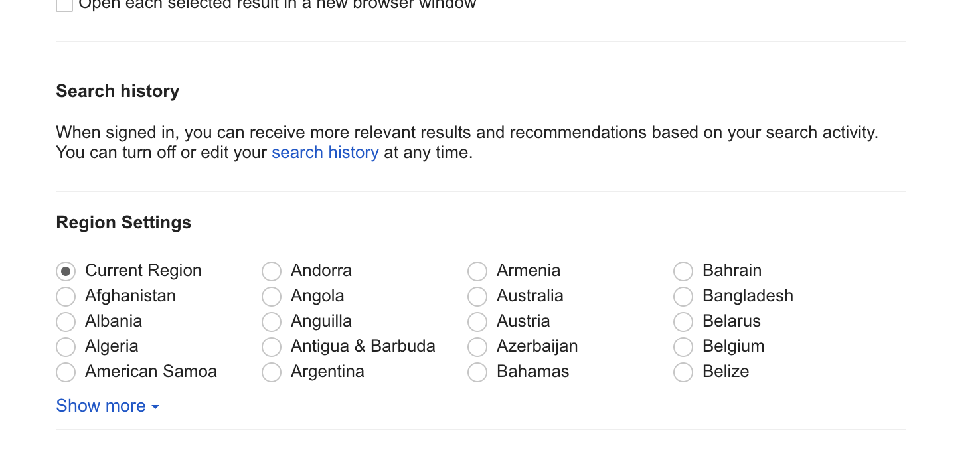Pick Bahrain as your region
The height and width of the screenshot is (454, 980).
coord(683,271)
